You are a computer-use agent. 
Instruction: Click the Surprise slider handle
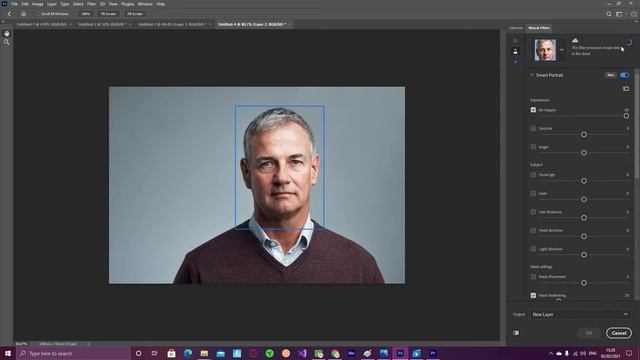tap(584, 134)
